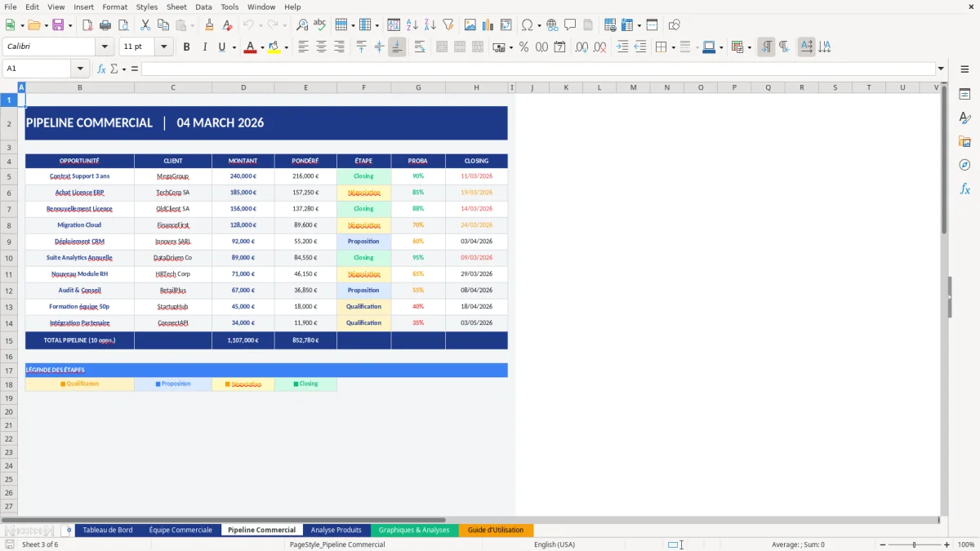This screenshot has width=980, height=551.
Task: Open the Data menu
Action: click(203, 7)
